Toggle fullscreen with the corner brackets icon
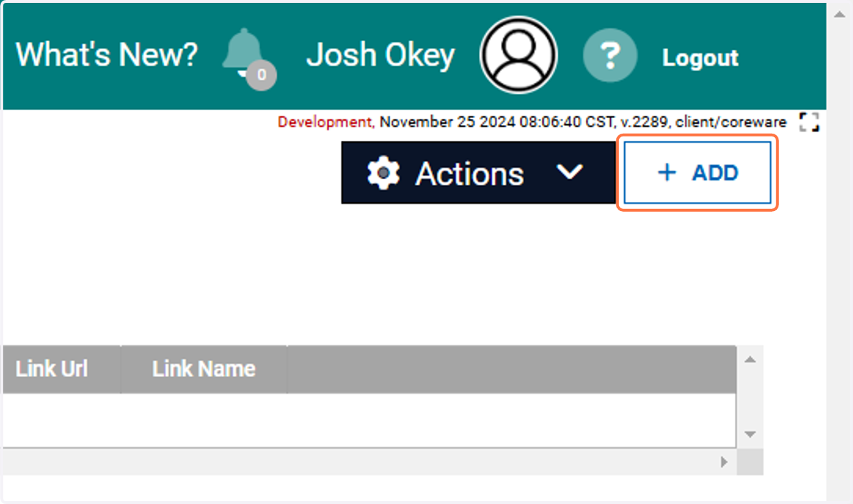Viewport: 853px width, 504px height. [x=809, y=122]
